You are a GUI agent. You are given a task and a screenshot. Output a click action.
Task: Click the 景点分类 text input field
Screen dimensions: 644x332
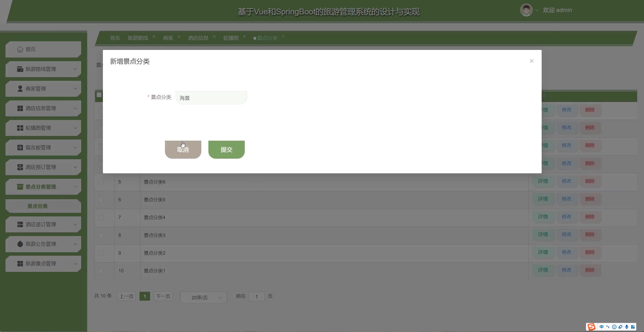point(211,98)
